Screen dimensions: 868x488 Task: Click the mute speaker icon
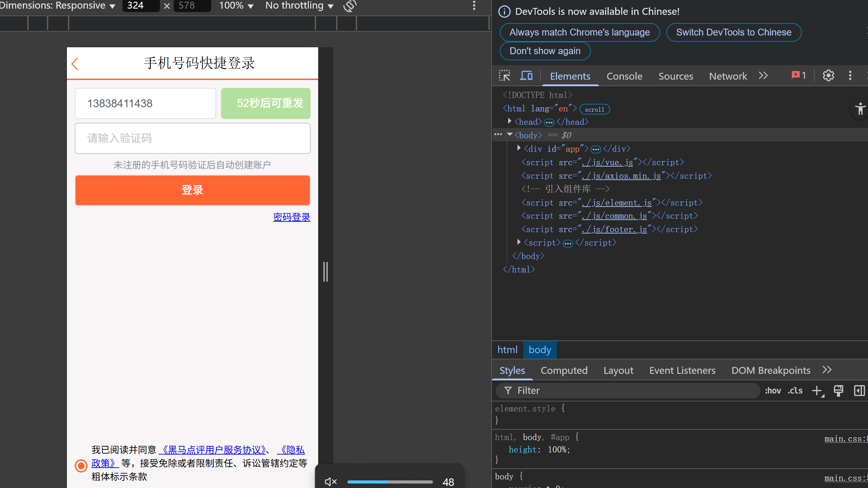click(331, 481)
